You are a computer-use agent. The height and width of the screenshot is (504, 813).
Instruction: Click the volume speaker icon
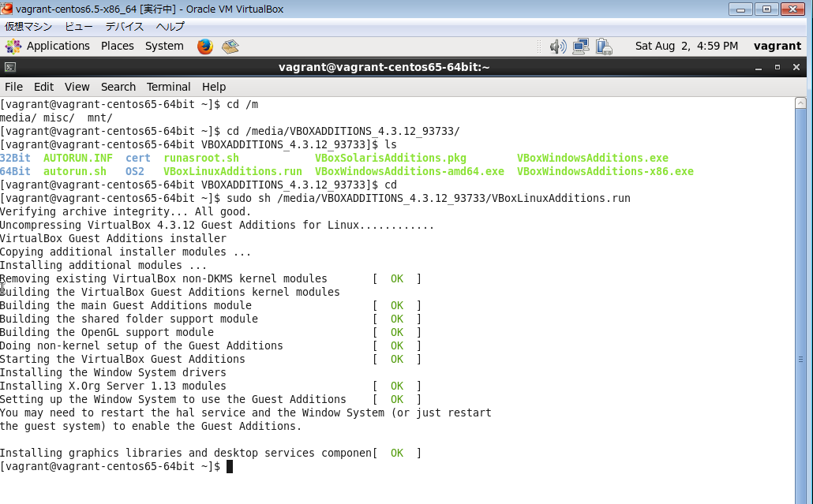point(558,47)
